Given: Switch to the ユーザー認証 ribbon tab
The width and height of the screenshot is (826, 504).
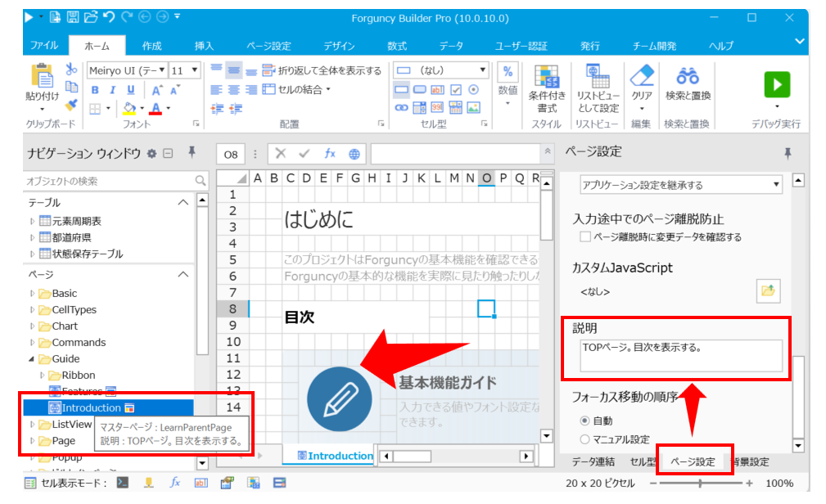Looking at the screenshot, I should click(x=521, y=46).
